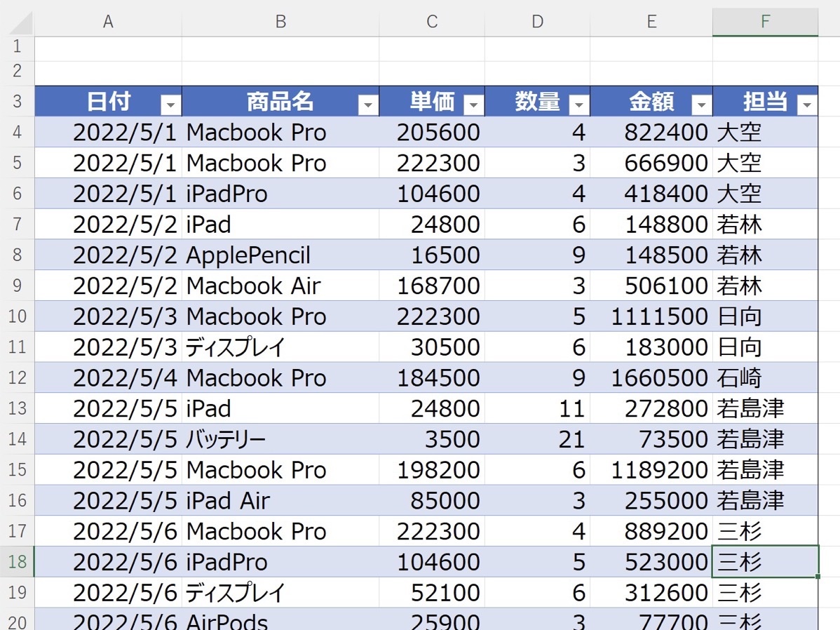Select the 三杉 cell in row 18
Viewport: 840px width, 630px height.
point(766,561)
